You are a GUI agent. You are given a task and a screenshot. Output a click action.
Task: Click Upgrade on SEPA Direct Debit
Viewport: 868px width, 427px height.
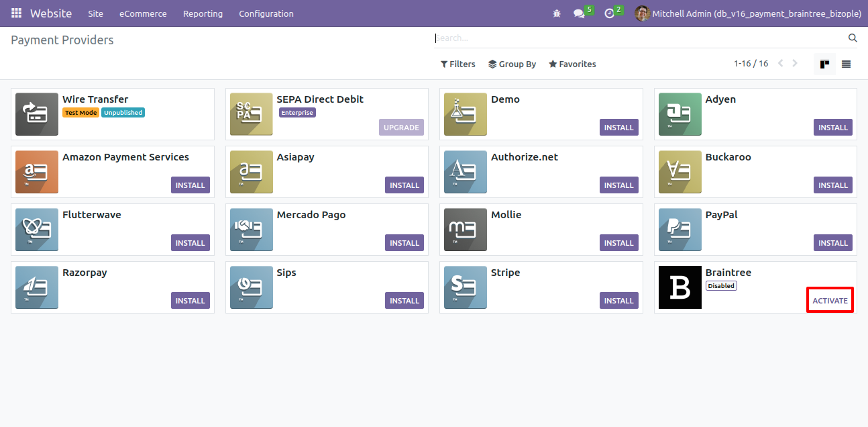401,128
